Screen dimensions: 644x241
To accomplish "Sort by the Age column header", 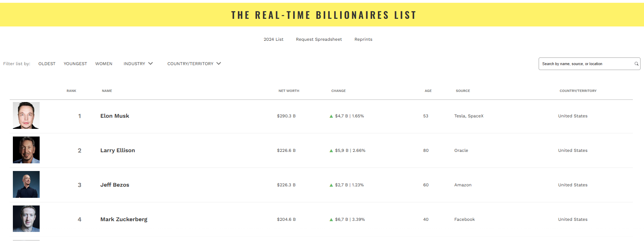I will tap(428, 91).
